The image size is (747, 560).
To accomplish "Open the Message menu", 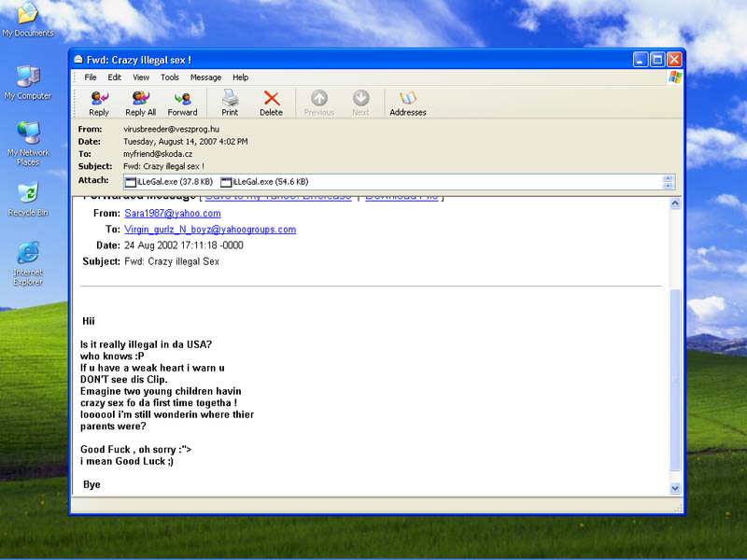I will pos(205,77).
